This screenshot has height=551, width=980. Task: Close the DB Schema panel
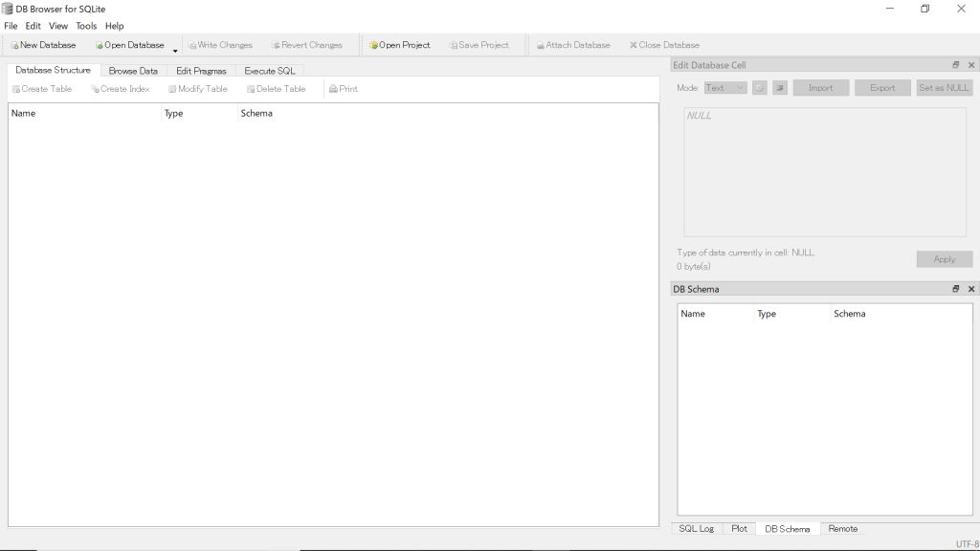click(x=971, y=289)
